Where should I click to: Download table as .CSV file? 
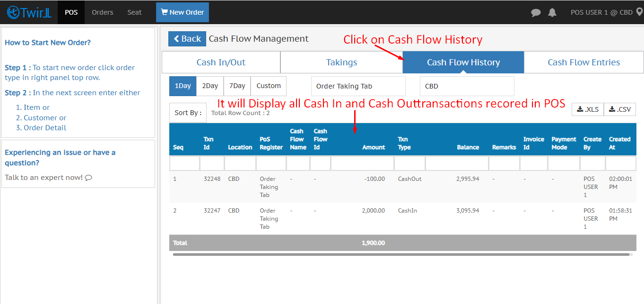(619, 109)
